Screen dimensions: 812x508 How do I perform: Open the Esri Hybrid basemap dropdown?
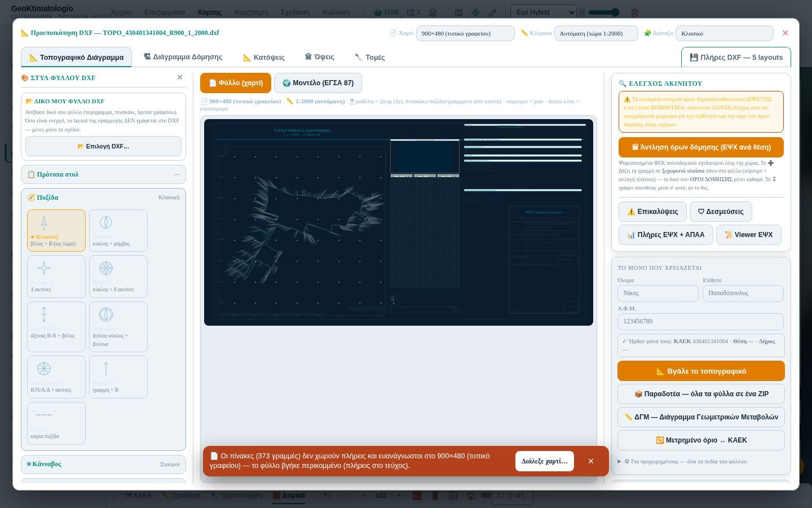pyautogui.click(x=544, y=12)
